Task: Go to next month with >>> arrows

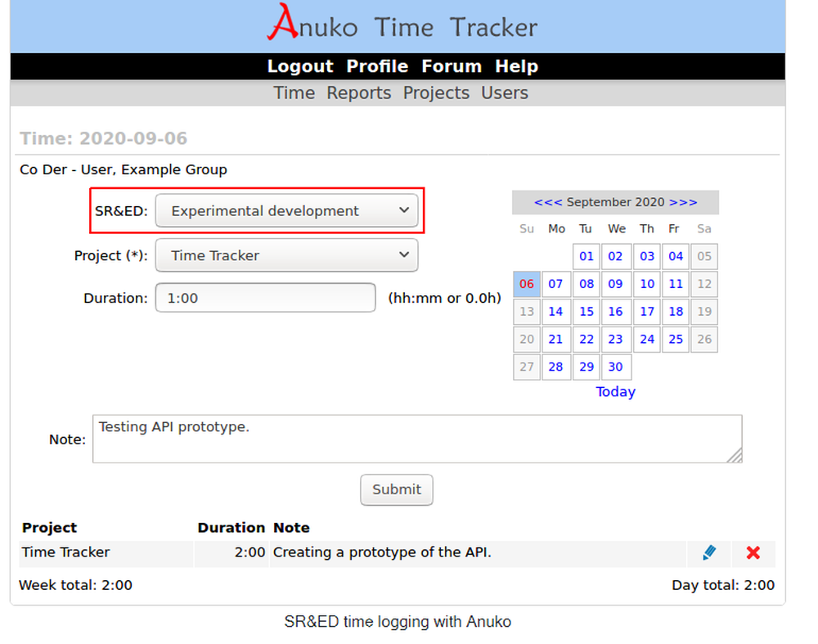Action: (683, 202)
